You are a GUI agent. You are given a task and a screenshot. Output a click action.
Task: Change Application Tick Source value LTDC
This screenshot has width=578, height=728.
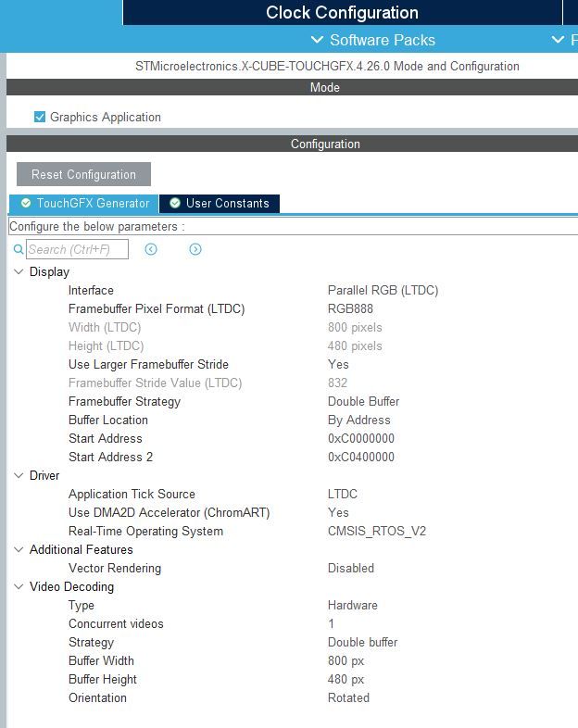coord(342,494)
